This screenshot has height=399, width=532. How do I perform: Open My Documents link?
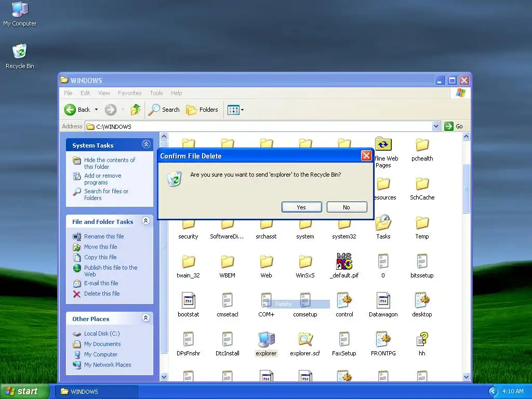102,344
